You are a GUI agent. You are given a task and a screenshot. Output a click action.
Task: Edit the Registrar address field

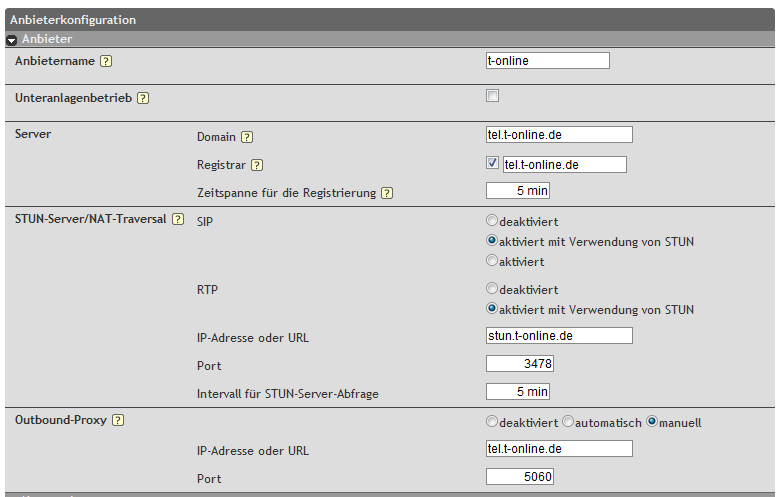click(x=565, y=165)
